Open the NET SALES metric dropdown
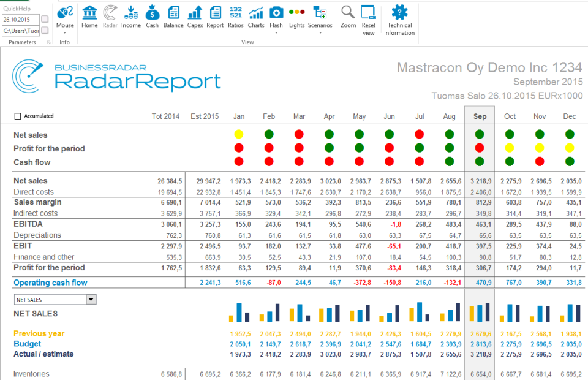 pyautogui.click(x=91, y=299)
